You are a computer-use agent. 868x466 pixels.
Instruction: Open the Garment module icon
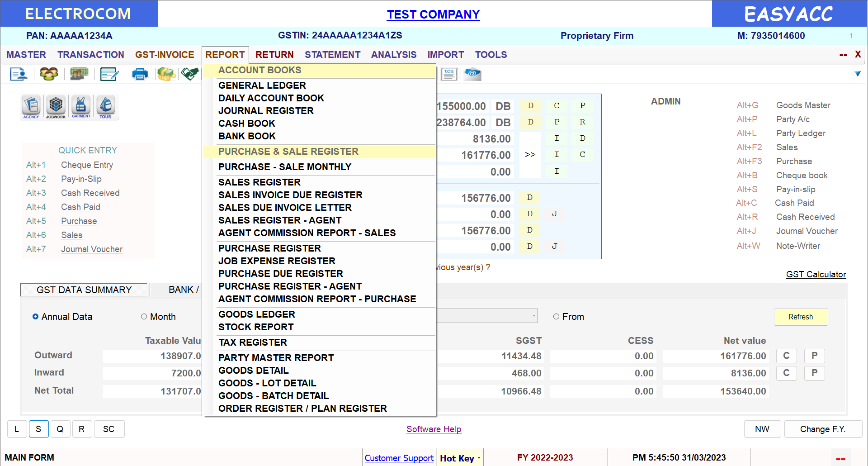pyautogui.click(x=81, y=106)
